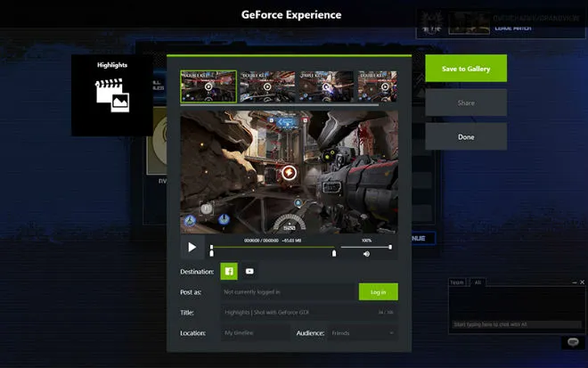Image resolution: width=588 pixels, height=368 pixels.
Task: Click the game chat input box
Action: (x=517, y=324)
